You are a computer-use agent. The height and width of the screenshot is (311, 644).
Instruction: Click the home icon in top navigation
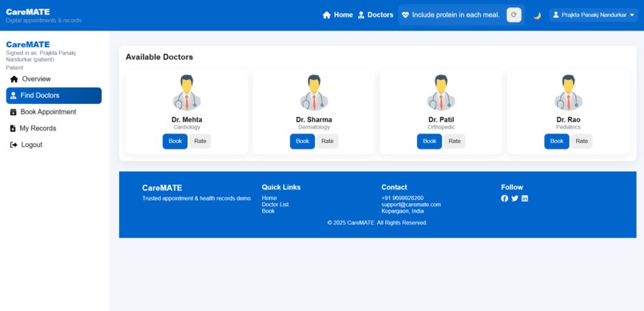pyautogui.click(x=327, y=15)
